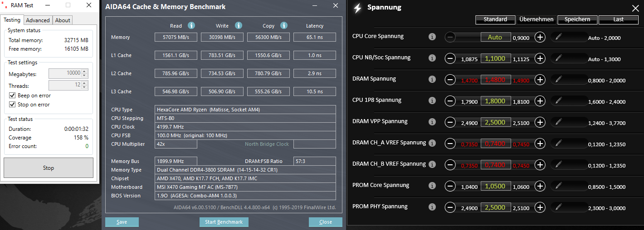
Task: Click plus icon for PROM Core Spannung
Action: pos(540,186)
